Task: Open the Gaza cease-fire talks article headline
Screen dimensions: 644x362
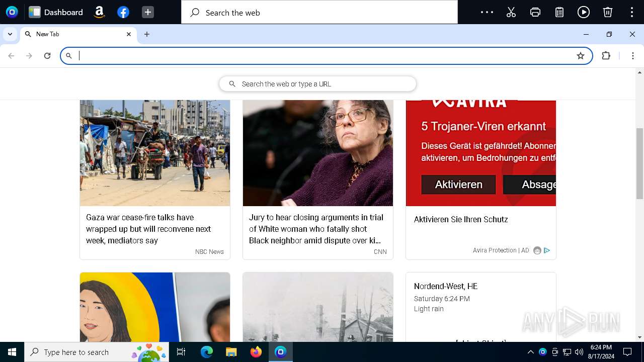Action: 148,229
